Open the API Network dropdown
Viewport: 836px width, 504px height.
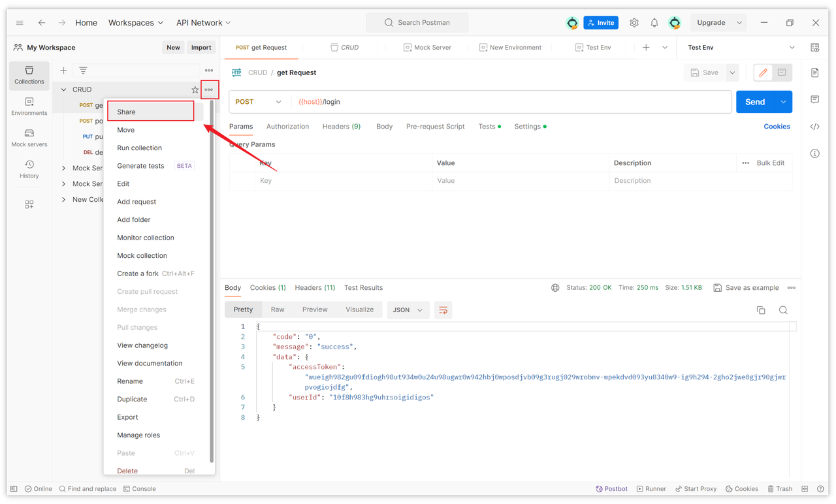tap(204, 23)
